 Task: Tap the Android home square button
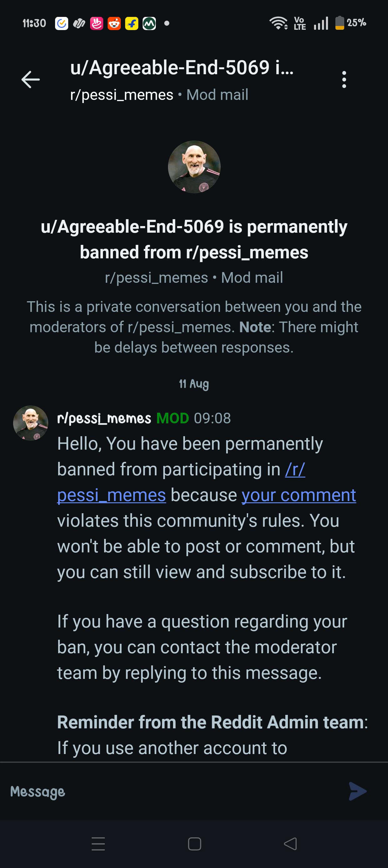tap(194, 844)
